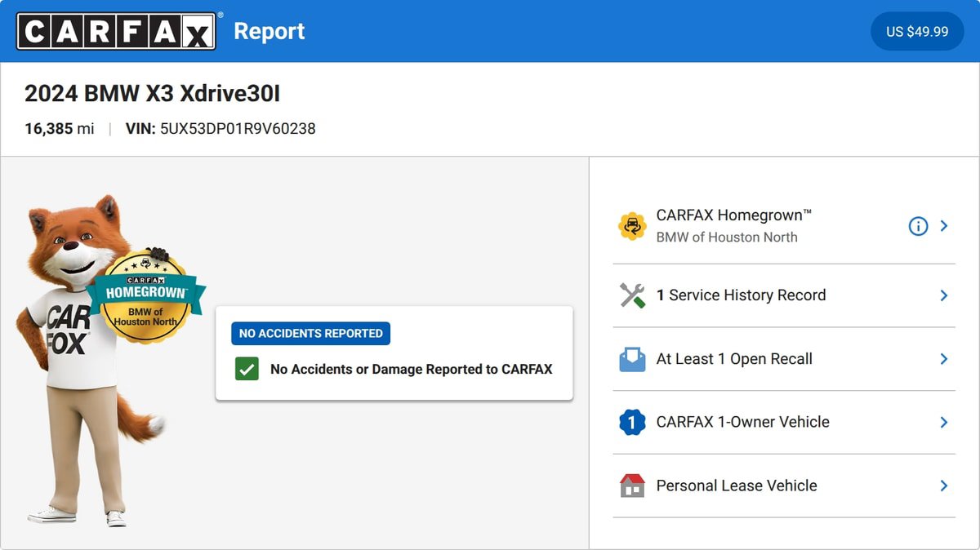This screenshot has width=980, height=550.
Task: Click the VIN number text
Action: (238, 129)
